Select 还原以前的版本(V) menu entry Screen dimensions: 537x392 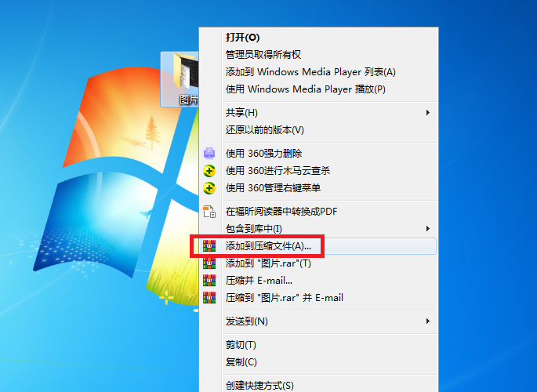click(264, 129)
